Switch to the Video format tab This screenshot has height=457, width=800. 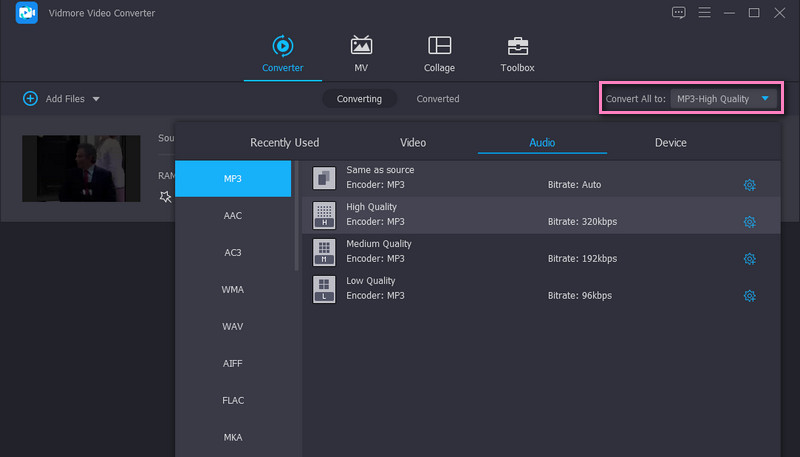pyautogui.click(x=413, y=143)
